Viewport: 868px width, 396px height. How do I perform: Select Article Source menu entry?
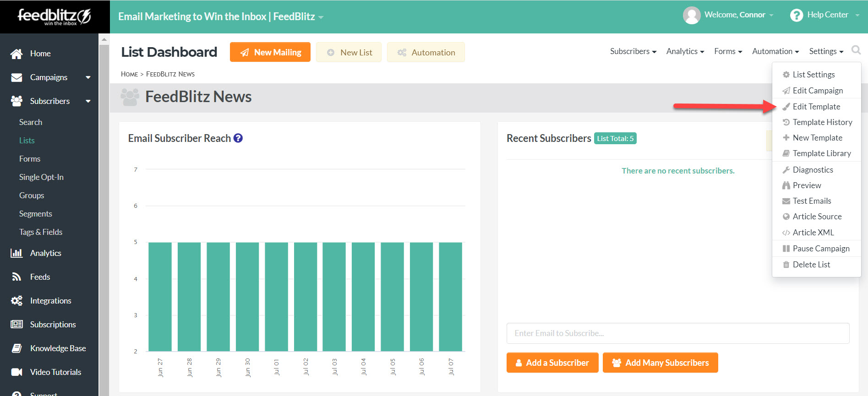point(816,217)
